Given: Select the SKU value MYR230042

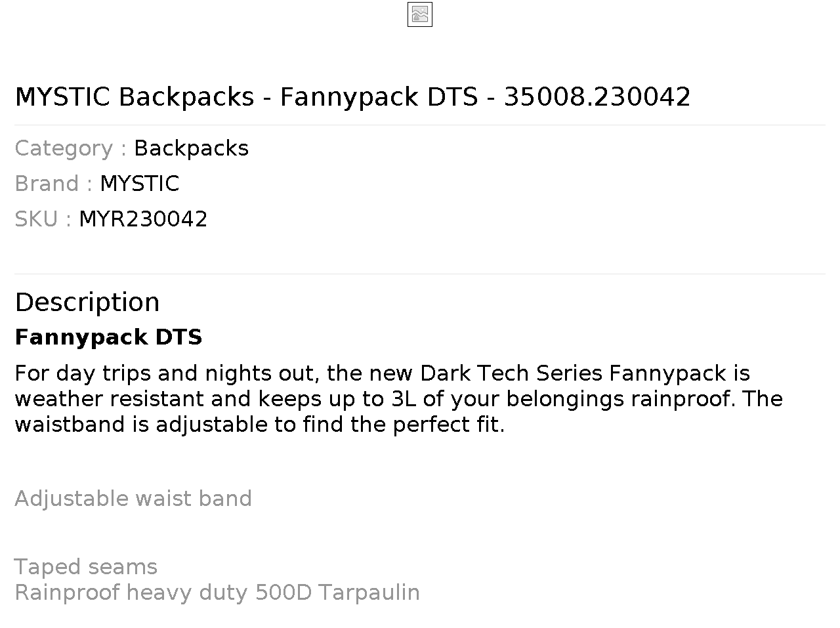Looking at the screenshot, I should click(143, 219).
